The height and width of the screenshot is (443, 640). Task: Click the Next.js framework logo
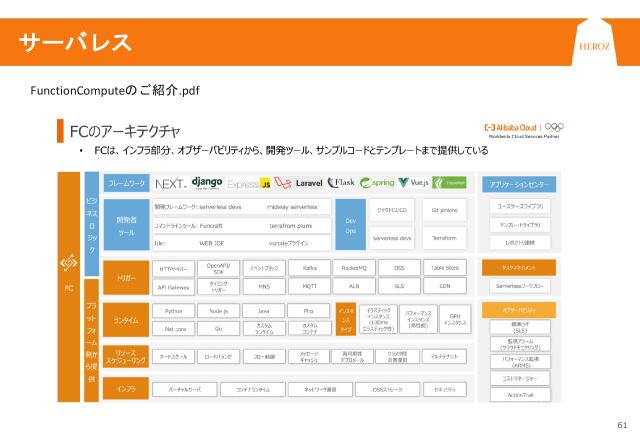[x=171, y=184]
